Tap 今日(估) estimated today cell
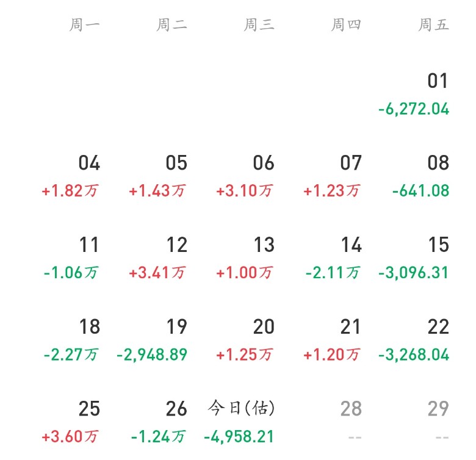Screen dimensions: 476x460 (244, 422)
